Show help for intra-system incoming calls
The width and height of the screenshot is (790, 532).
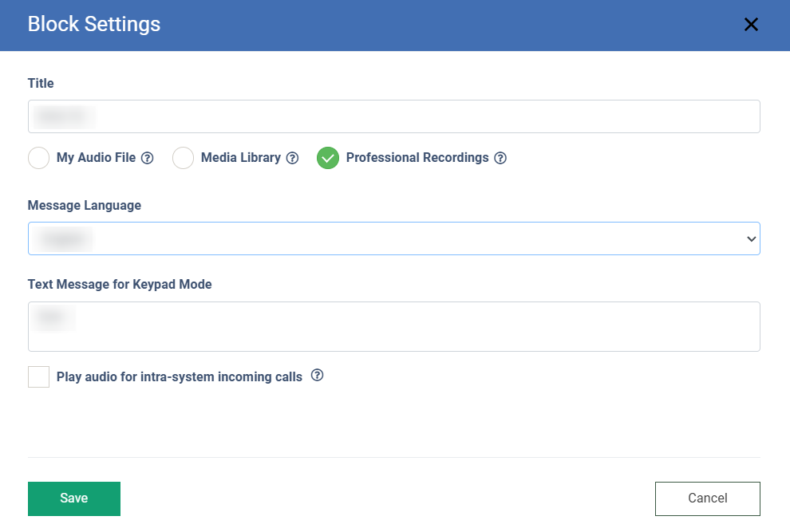pyautogui.click(x=317, y=376)
